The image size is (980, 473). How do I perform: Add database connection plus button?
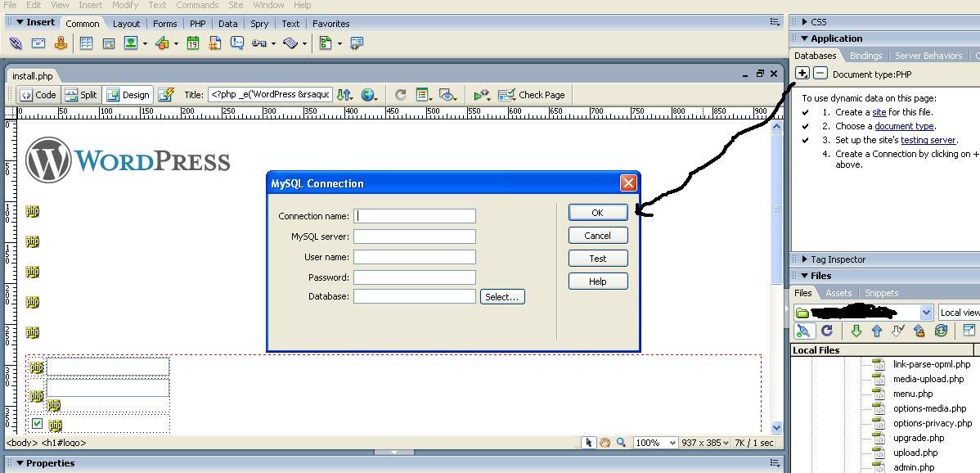pyautogui.click(x=802, y=74)
